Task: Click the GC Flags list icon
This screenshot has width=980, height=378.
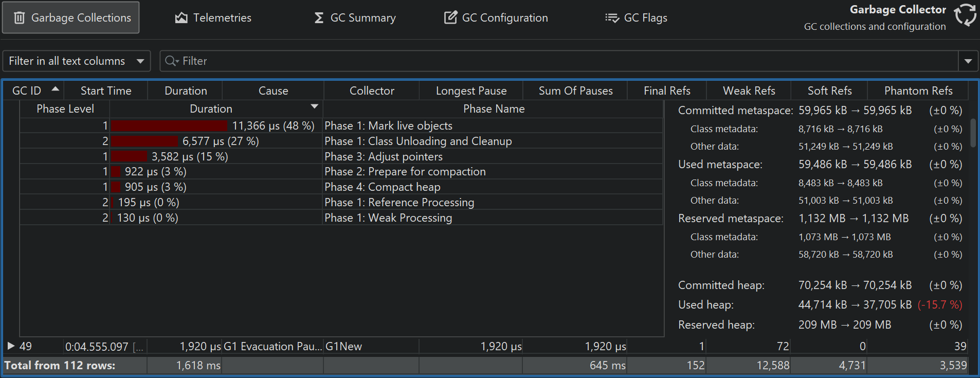Action: tap(612, 18)
